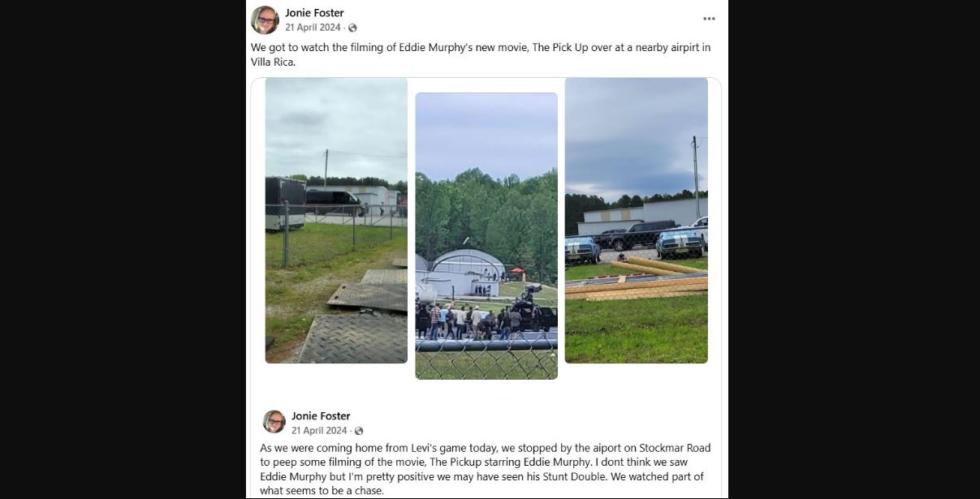The image size is (980, 499).
Task: Click the lumber pile in the right photo
Action: (636, 279)
